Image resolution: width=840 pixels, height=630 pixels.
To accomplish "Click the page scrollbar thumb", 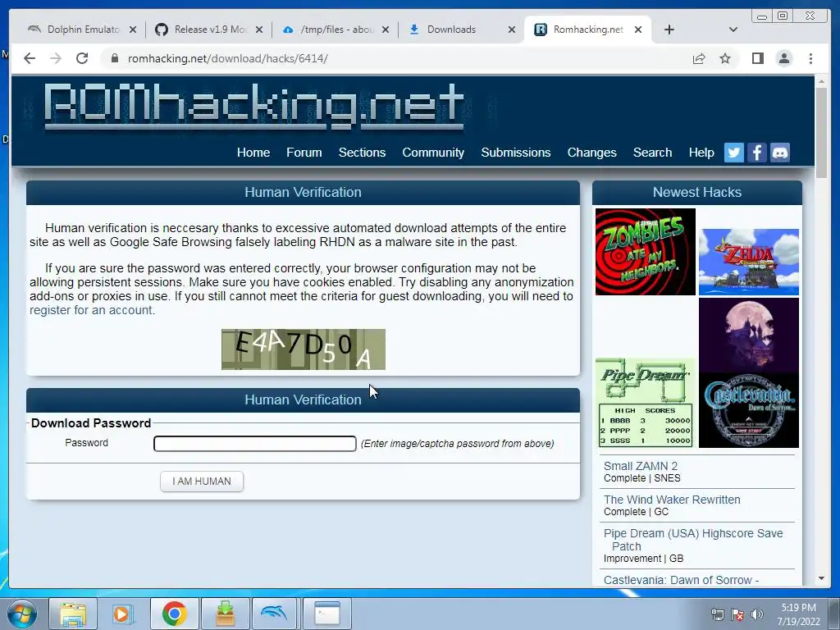I will tap(821, 132).
